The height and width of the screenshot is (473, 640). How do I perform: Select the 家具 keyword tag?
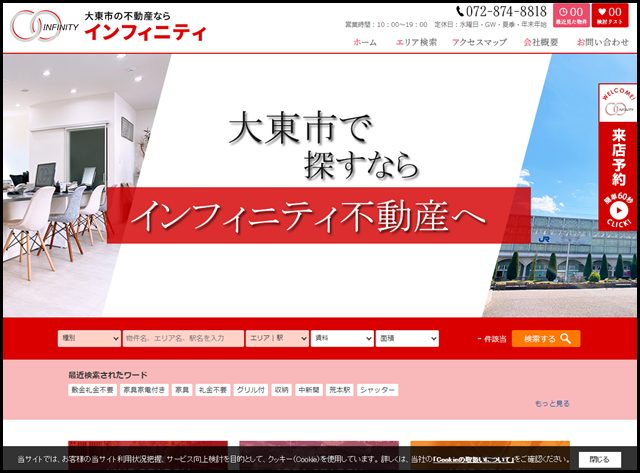[x=182, y=390]
